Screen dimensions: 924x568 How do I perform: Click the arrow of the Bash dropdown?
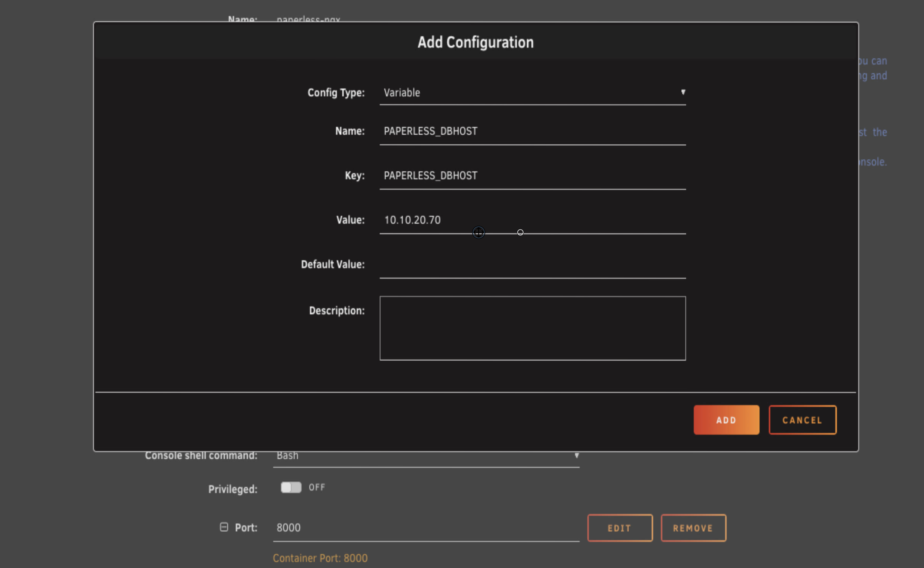tap(576, 456)
